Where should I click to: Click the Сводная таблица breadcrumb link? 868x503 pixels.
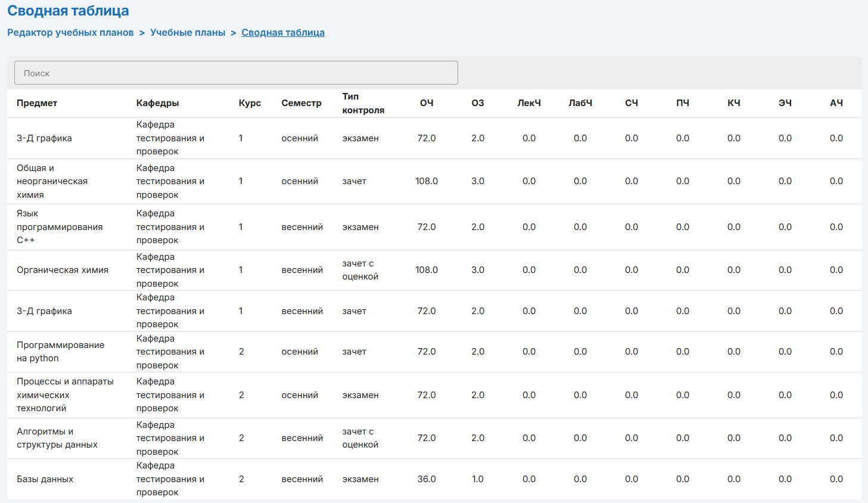click(283, 32)
